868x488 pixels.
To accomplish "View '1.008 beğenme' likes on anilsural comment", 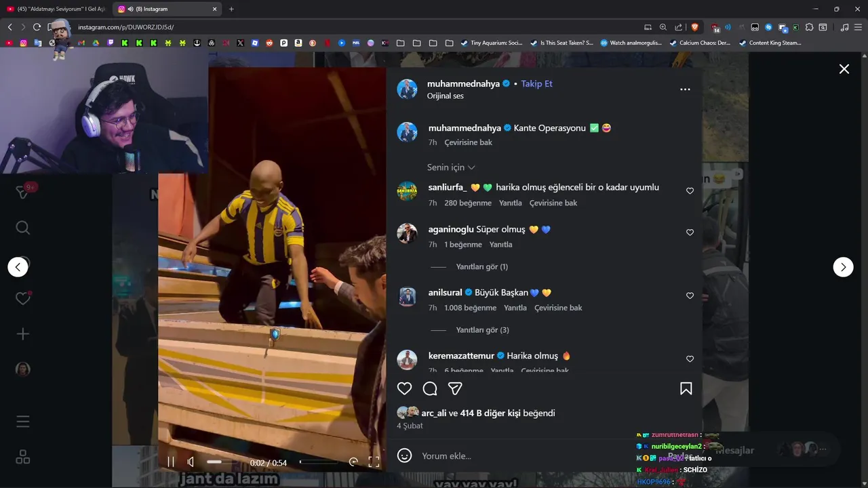I will coord(470,308).
